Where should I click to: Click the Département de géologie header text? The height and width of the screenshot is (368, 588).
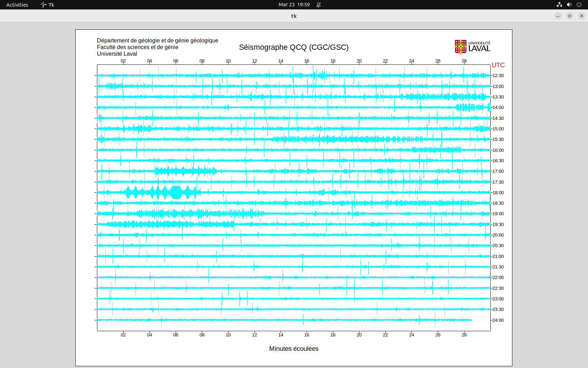point(157,41)
